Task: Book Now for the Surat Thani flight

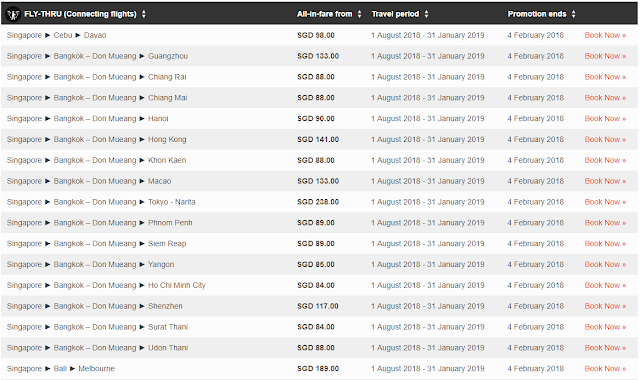Action: click(x=605, y=327)
